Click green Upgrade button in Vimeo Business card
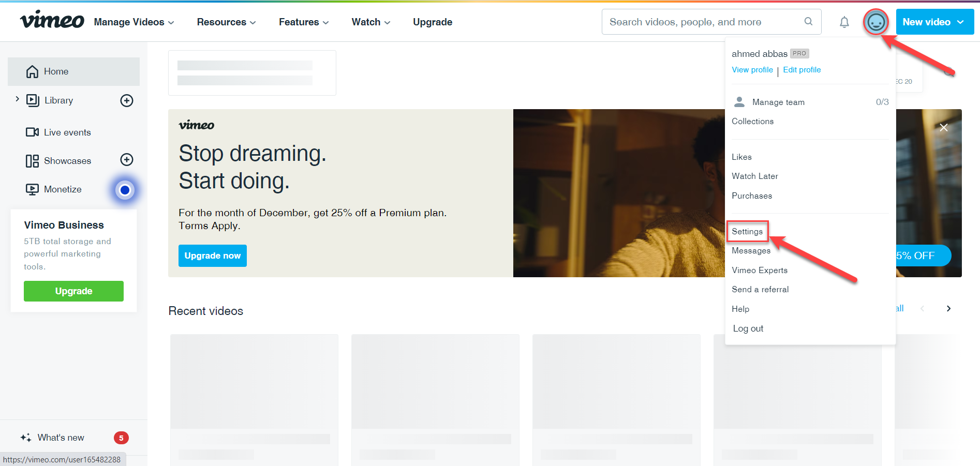The width and height of the screenshot is (980, 466). click(x=73, y=291)
